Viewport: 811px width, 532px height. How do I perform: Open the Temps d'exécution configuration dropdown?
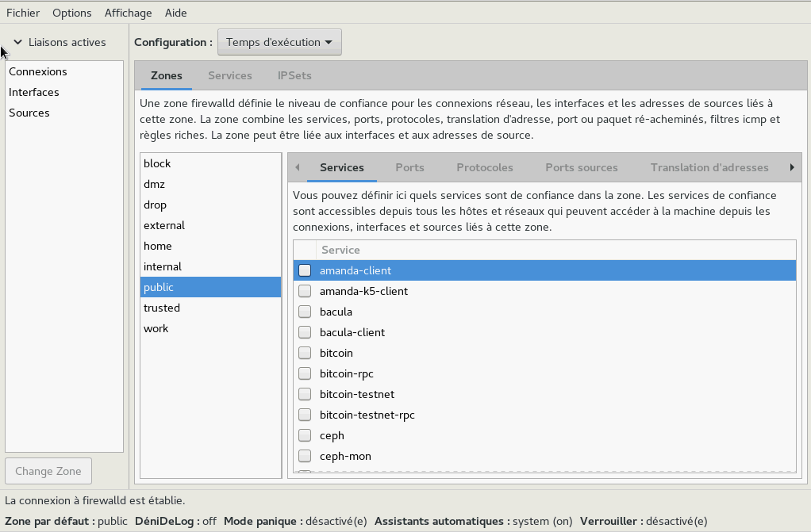(279, 42)
